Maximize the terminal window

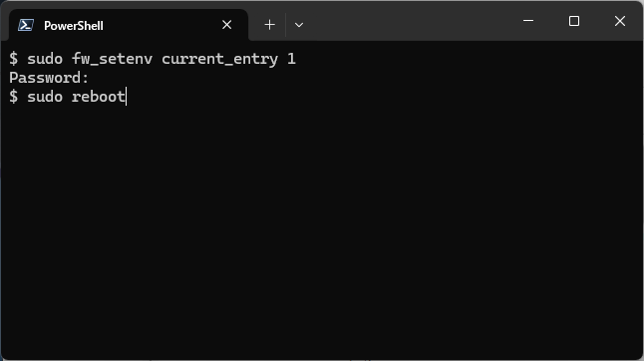(574, 21)
